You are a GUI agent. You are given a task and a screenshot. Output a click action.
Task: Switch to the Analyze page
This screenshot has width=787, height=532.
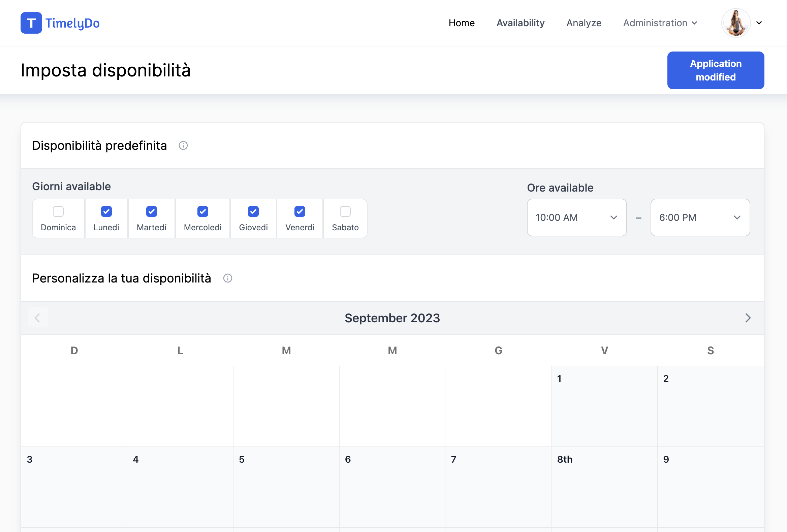click(x=584, y=23)
